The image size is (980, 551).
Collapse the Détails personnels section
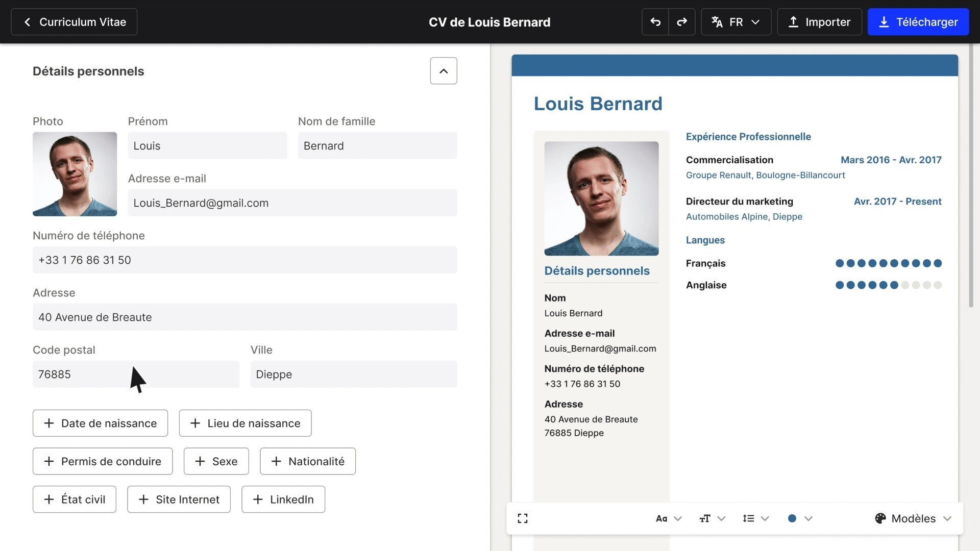point(443,71)
